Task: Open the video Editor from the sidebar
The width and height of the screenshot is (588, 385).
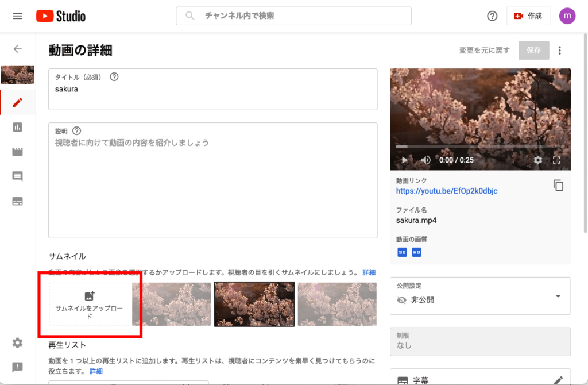Action: coord(17,152)
